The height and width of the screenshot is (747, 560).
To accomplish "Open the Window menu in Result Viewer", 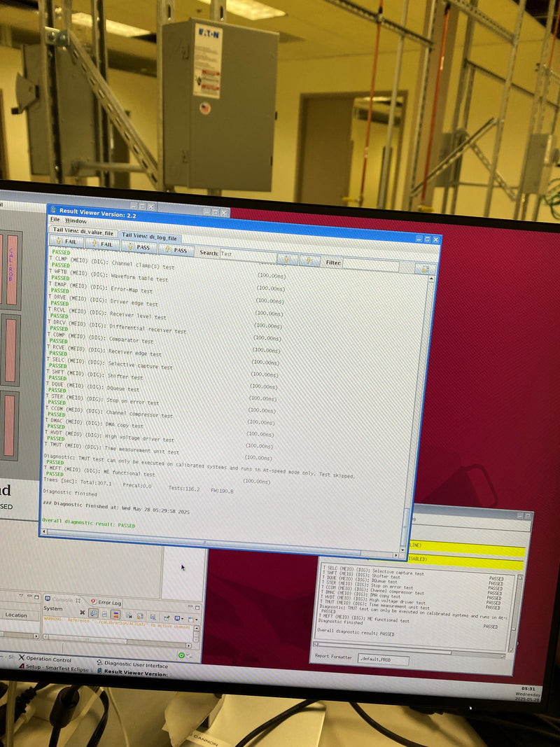I will point(76,221).
